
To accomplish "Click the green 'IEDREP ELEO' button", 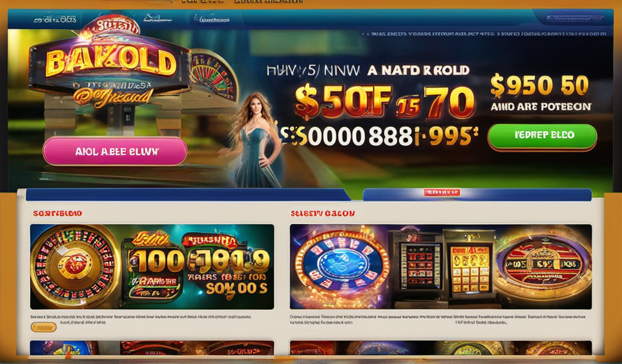I will [x=542, y=136].
